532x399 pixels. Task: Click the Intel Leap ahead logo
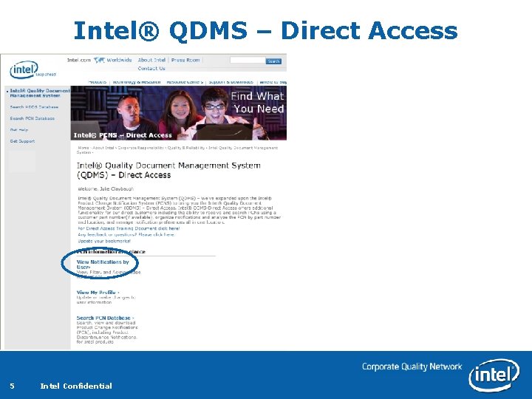(33, 70)
